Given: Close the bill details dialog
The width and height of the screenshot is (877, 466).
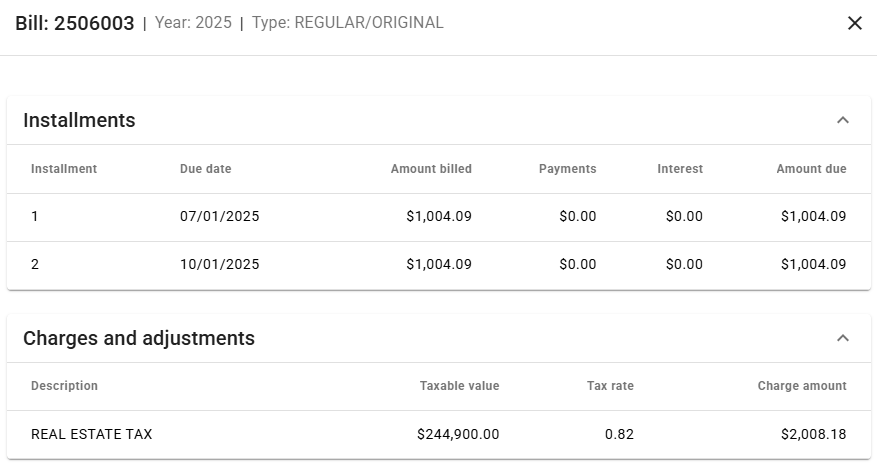Looking at the screenshot, I should [x=854, y=23].
